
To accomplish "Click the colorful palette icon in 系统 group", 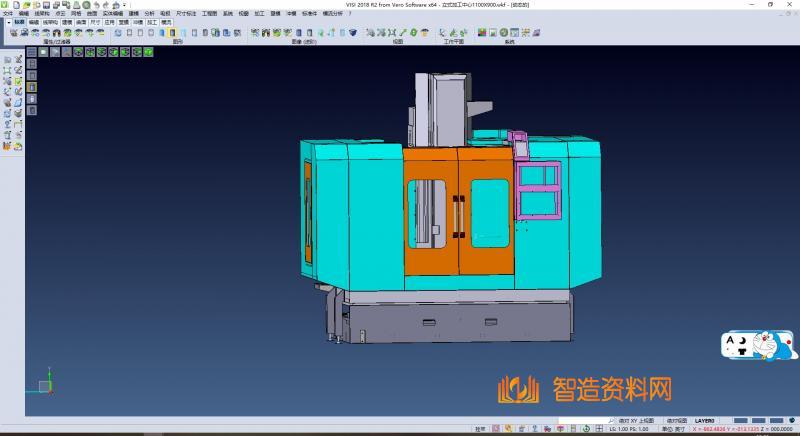I will 483,33.
